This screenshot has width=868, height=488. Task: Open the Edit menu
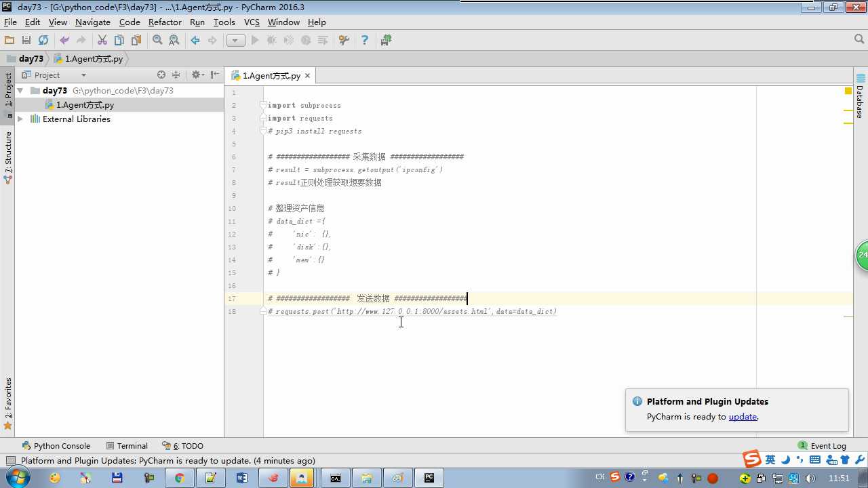coord(33,22)
